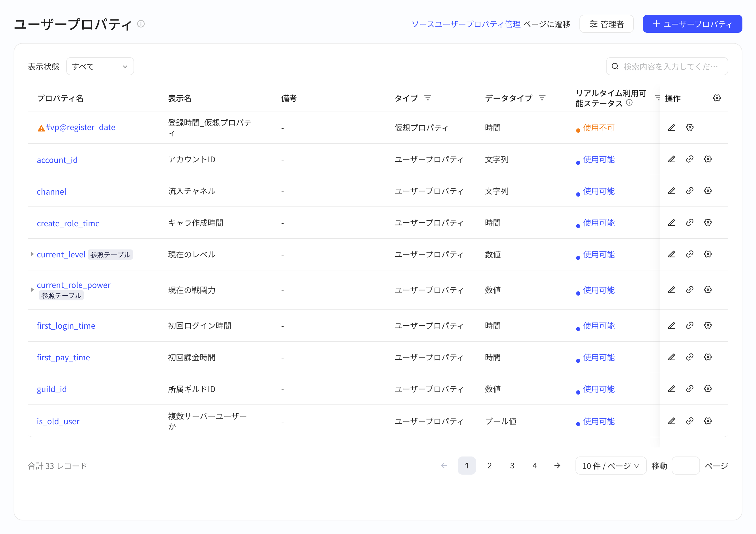Click link icon for first_login_time row
Viewport: 756px width, 534px height.
point(690,325)
